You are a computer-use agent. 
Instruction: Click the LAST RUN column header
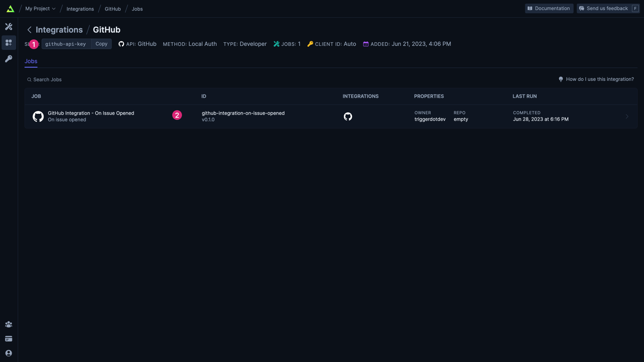point(525,96)
